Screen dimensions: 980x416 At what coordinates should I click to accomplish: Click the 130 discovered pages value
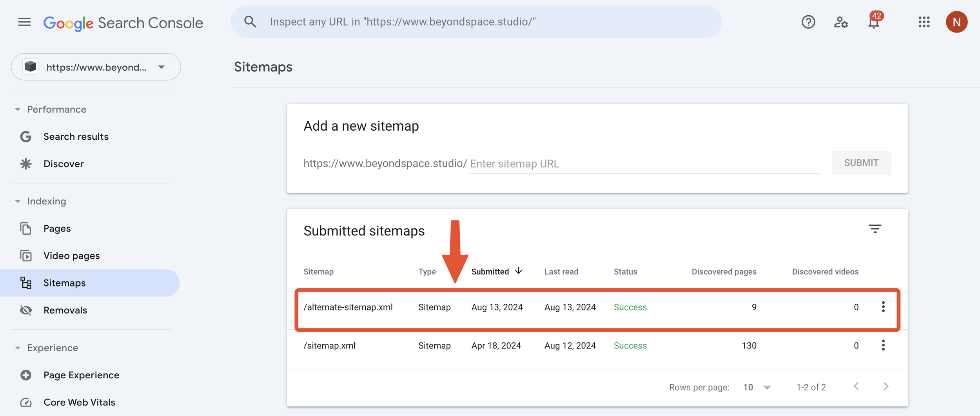749,346
